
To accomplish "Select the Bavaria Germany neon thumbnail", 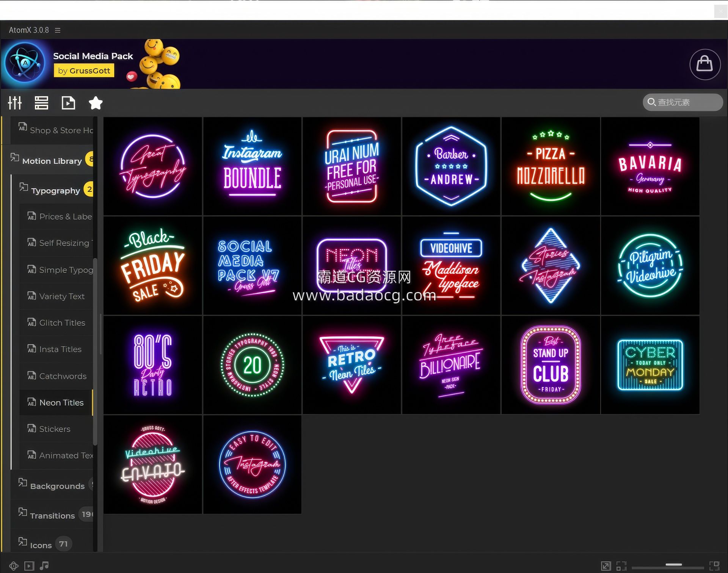I will click(x=650, y=166).
